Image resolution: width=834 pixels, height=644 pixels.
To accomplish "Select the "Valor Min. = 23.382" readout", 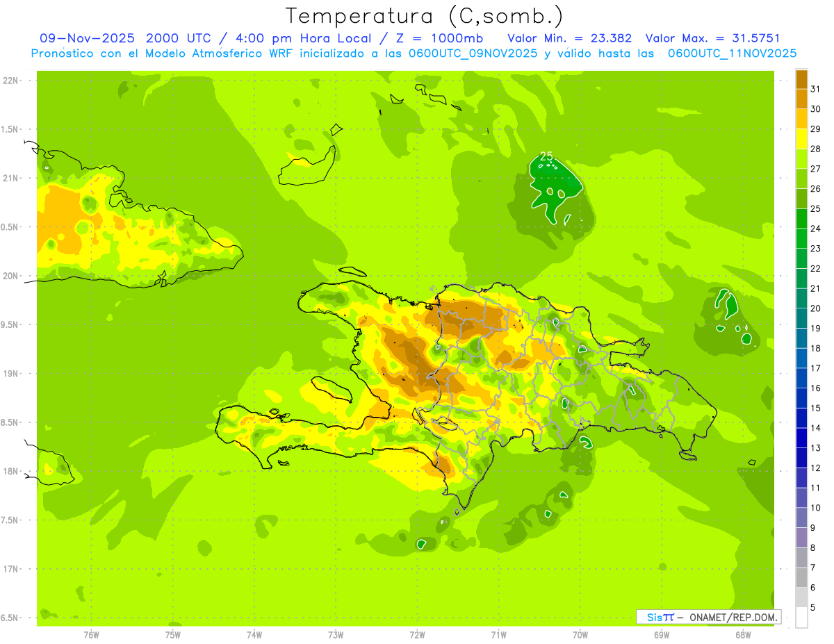I will (570, 38).
